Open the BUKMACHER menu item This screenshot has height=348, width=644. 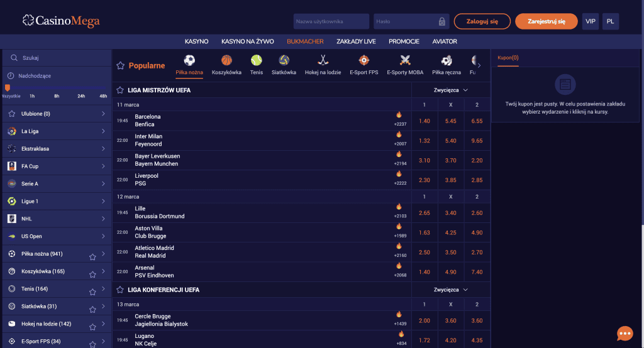coord(305,41)
